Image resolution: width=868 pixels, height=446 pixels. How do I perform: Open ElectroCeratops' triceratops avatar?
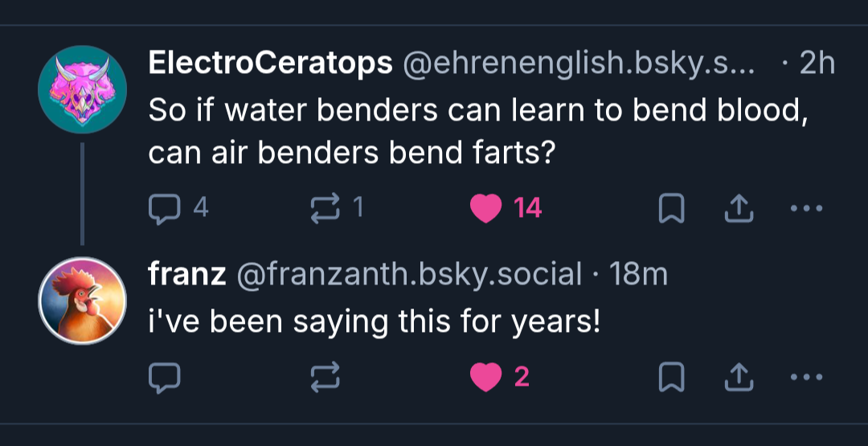pos(83,89)
